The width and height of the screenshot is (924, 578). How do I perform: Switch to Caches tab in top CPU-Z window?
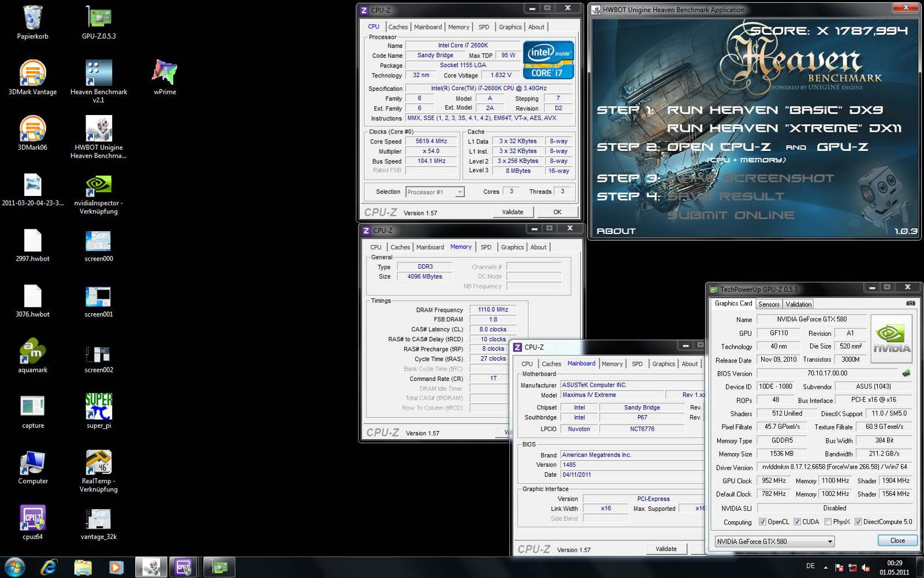(398, 27)
